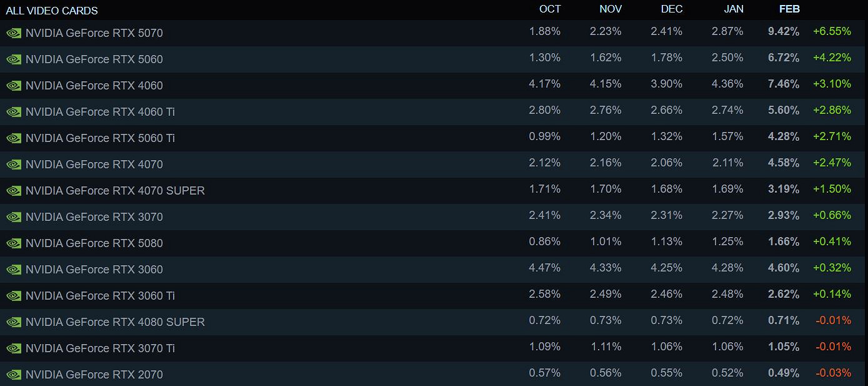The width and height of the screenshot is (868, 386).
Task: Select the OCT column header
Action: pos(551,9)
